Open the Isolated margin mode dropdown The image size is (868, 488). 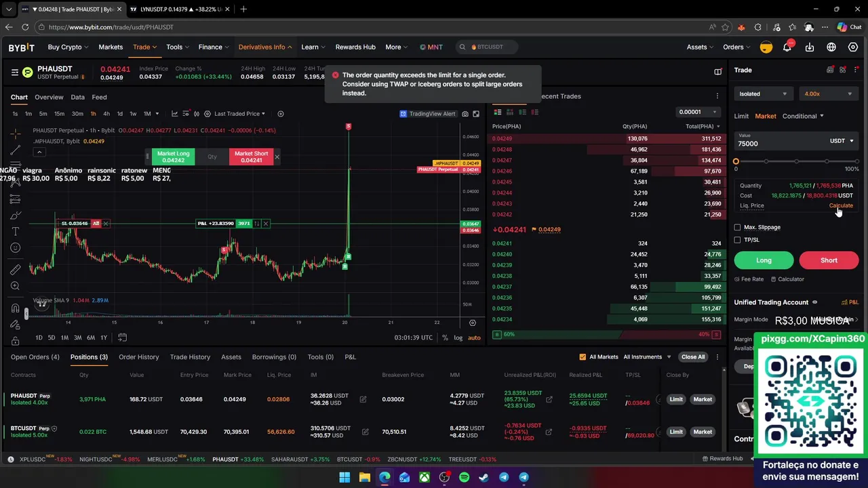click(x=764, y=94)
